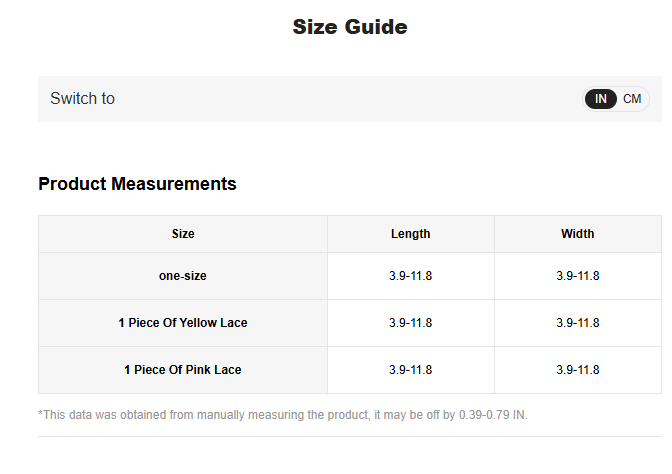Select the Size column header

pyautogui.click(x=183, y=234)
